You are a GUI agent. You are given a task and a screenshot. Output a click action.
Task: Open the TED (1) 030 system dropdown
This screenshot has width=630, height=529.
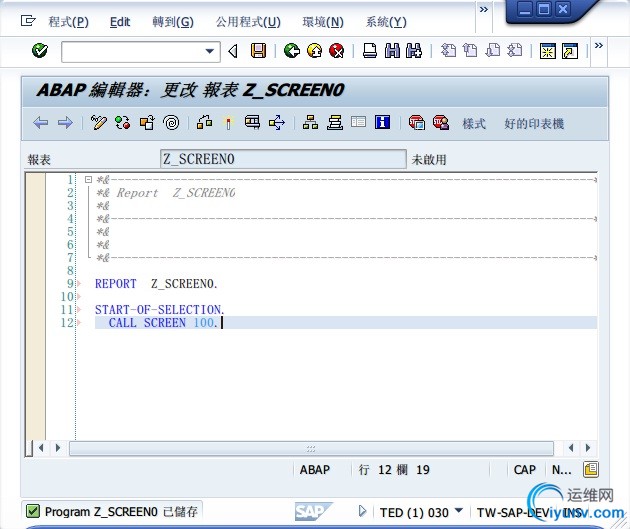(x=458, y=511)
